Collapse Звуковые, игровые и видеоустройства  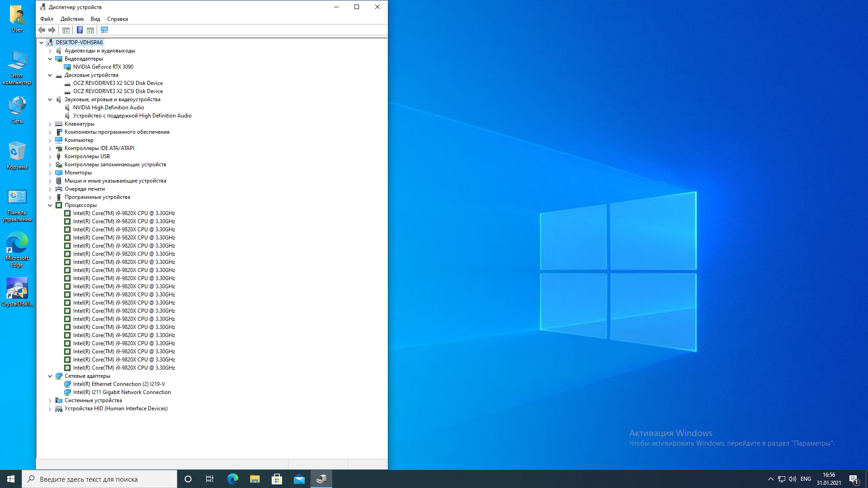tap(50, 99)
